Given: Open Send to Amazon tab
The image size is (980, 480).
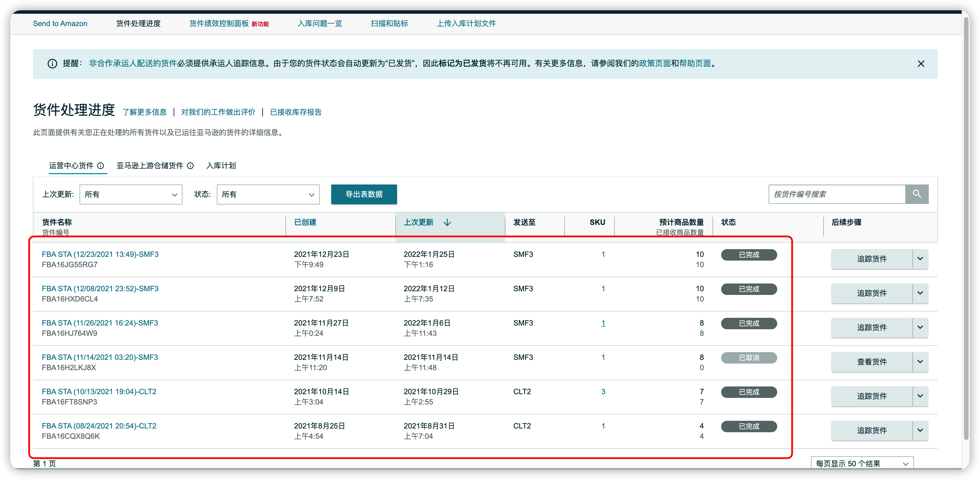Looking at the screenshot, I should [x=60, y=23].
